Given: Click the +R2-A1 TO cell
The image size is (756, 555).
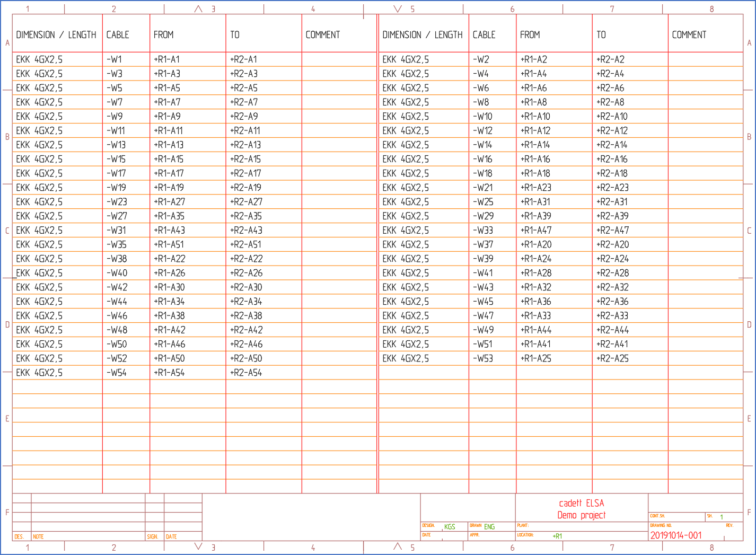Looking at the screenshot, I should (243, 59).
